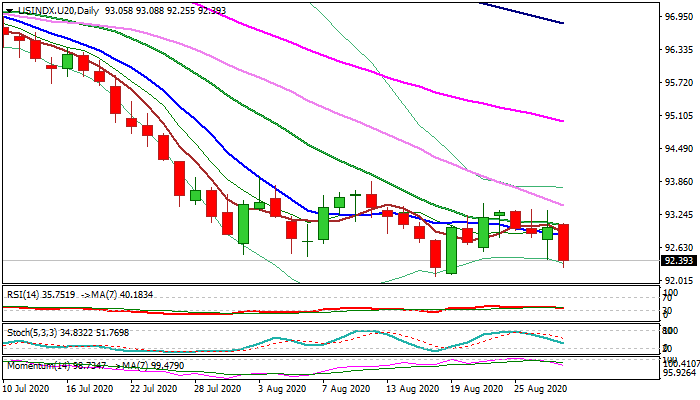
Task: Click the 95.9264 Momentum scale value
Action: coord(679,372)
